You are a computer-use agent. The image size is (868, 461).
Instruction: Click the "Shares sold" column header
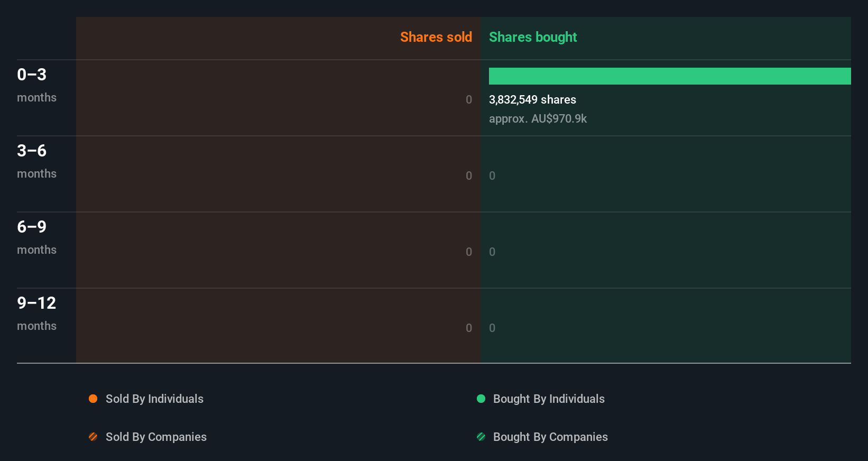tap(436, 37)
